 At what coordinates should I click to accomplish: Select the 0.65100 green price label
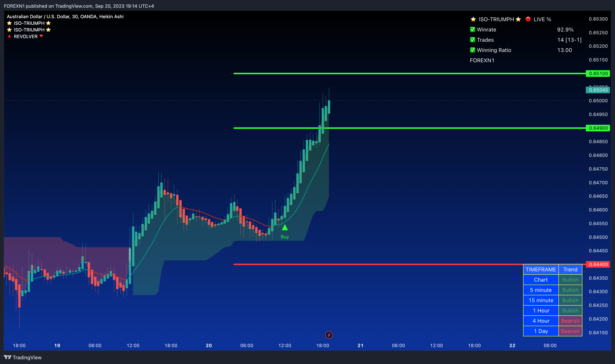(598, 73)
